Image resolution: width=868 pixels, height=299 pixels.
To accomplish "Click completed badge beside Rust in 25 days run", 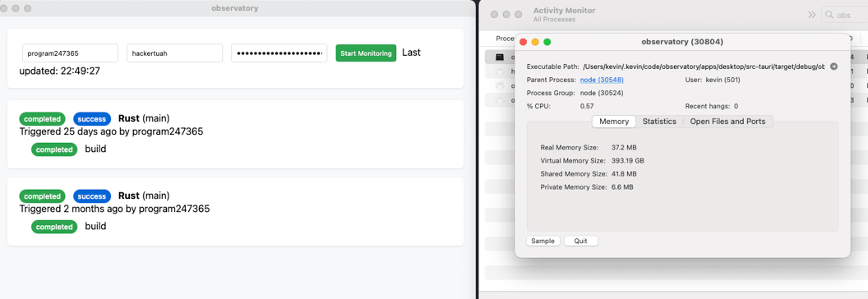I will click(x=42, y=118).
